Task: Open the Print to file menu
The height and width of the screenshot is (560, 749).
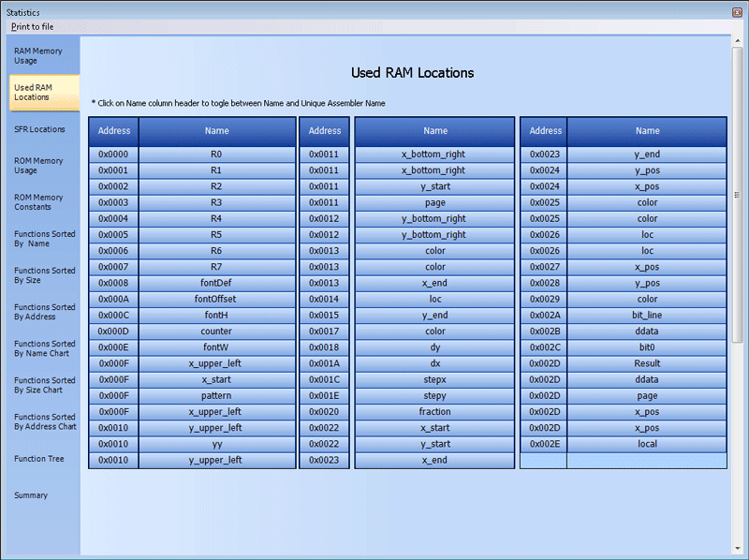Action: pyautogui.click(x=33, y=27)
